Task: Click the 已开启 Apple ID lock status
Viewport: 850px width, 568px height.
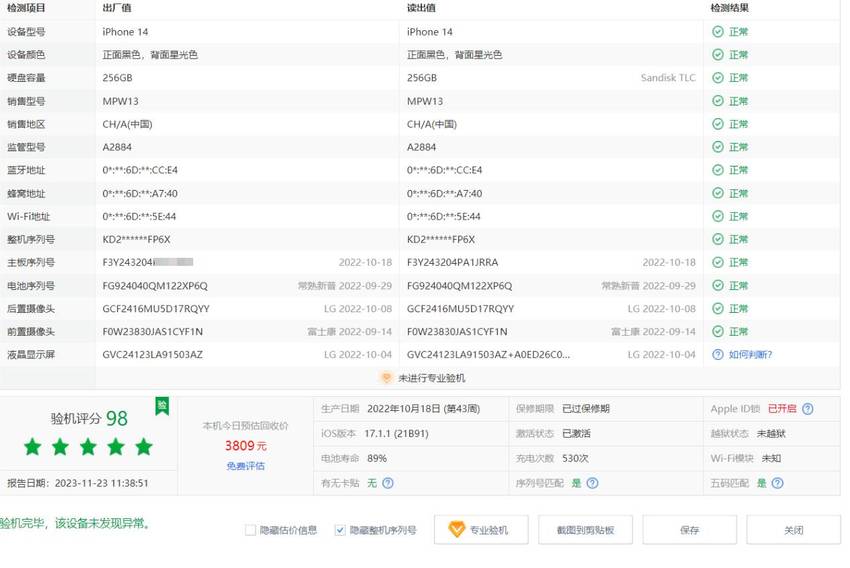Action: tap(782, 409)
